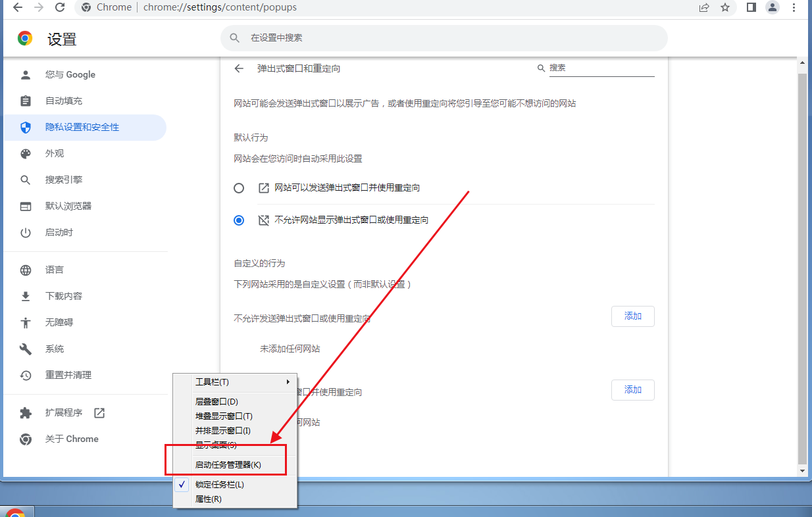This screenshot has height=517, width=812.
Task: Expand 工具栏(T) submenu in context menu
Action: click(x=235, y=382)
